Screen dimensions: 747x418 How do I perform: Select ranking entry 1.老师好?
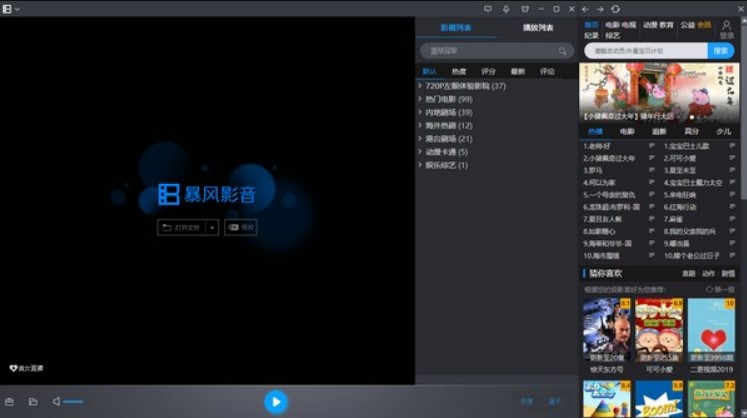coord(596,146)
